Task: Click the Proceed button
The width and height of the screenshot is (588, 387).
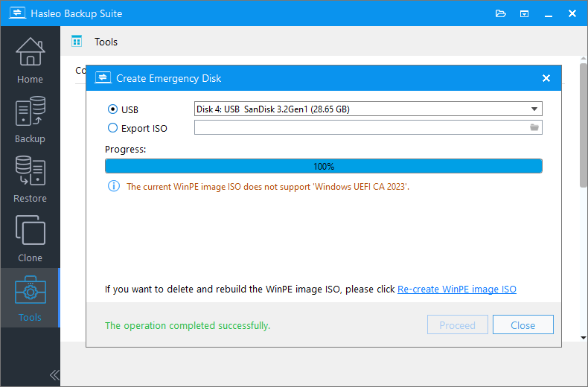Action: [458, 324]
